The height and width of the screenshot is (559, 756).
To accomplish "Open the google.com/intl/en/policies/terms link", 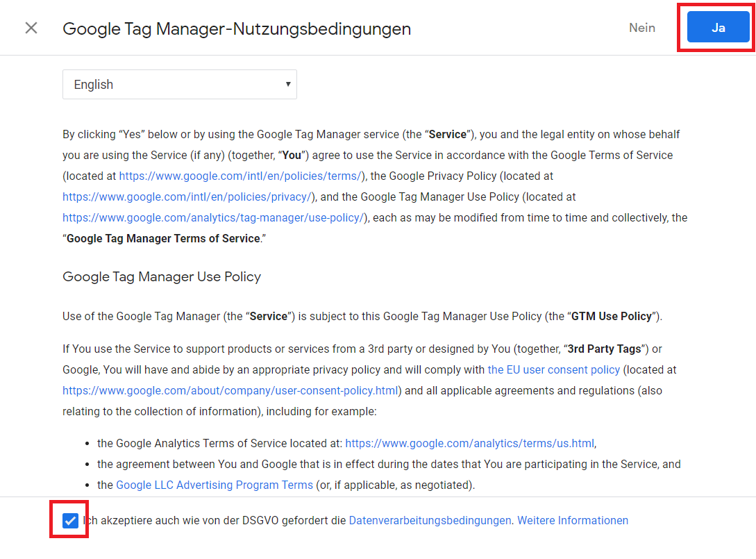I will [240, 176].
